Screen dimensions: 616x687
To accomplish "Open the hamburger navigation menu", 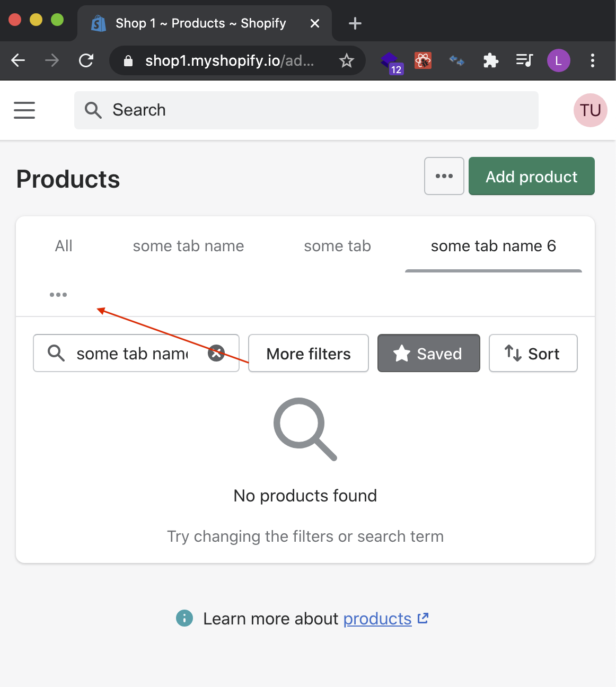I will tap(24, 110).
